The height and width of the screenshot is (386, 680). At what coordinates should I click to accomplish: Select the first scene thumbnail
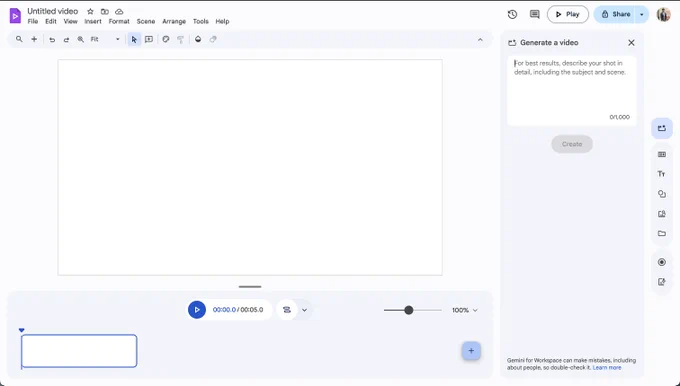(79, 351)
